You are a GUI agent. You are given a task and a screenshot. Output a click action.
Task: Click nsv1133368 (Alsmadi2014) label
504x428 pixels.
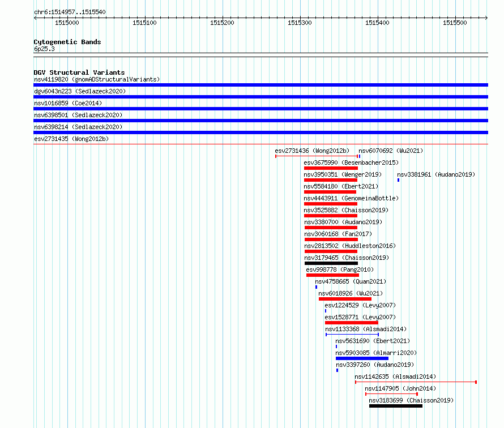pos(366,329)
